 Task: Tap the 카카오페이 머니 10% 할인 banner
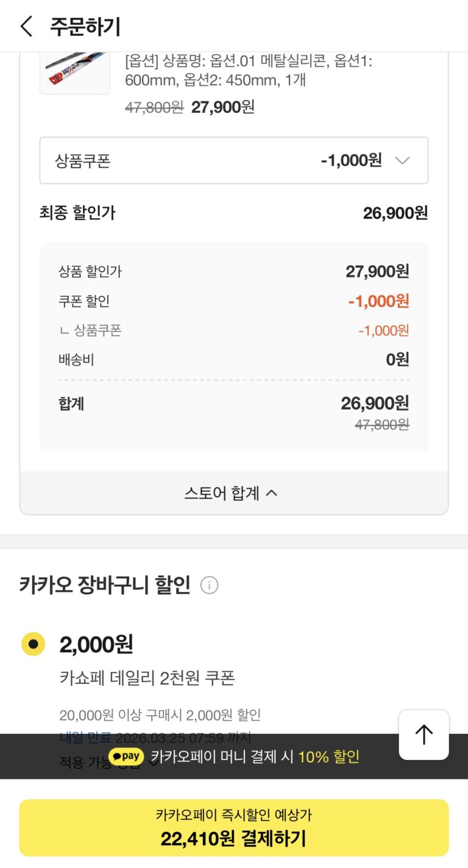[x=256, y=757]
